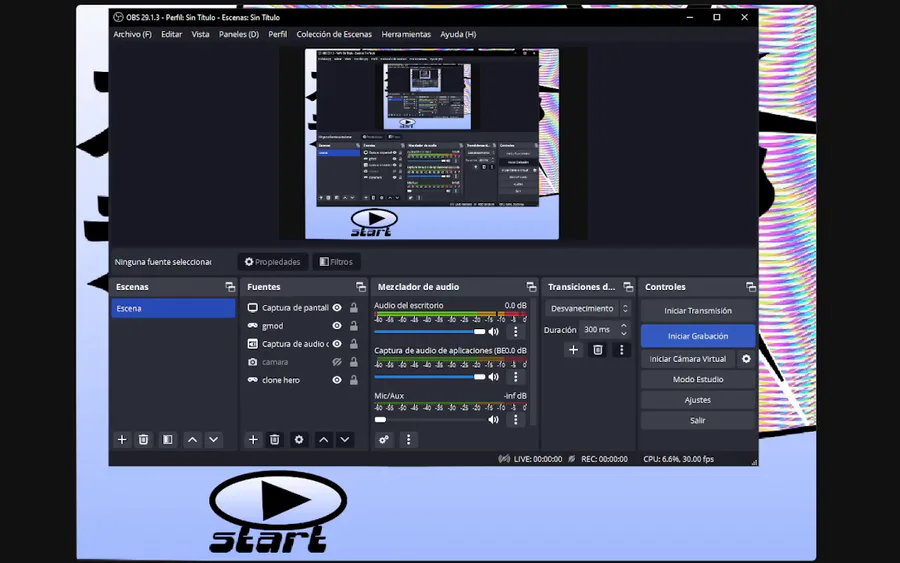Click Iniciar Transmisión button
The width and height of the screenshot is (900, 563).
698,310
